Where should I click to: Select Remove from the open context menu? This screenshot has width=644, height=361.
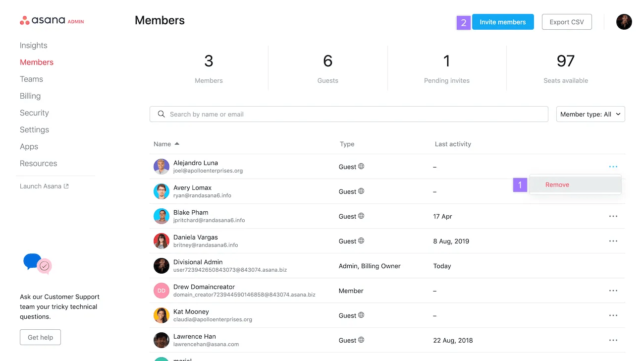point(557,184)
